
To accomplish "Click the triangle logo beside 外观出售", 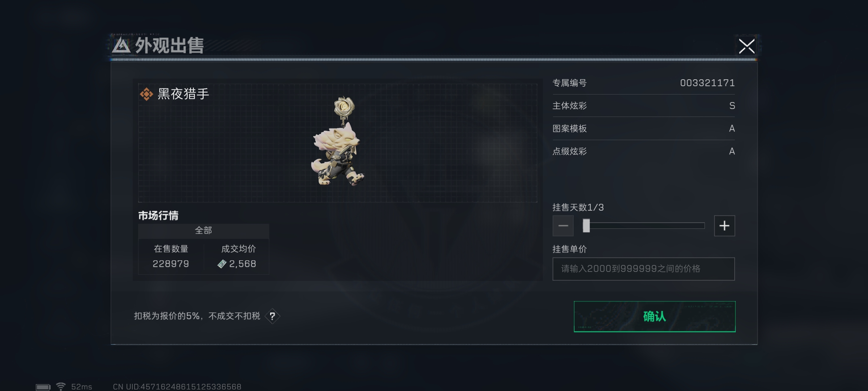I will pyautogui.click(x=121, y=46).
